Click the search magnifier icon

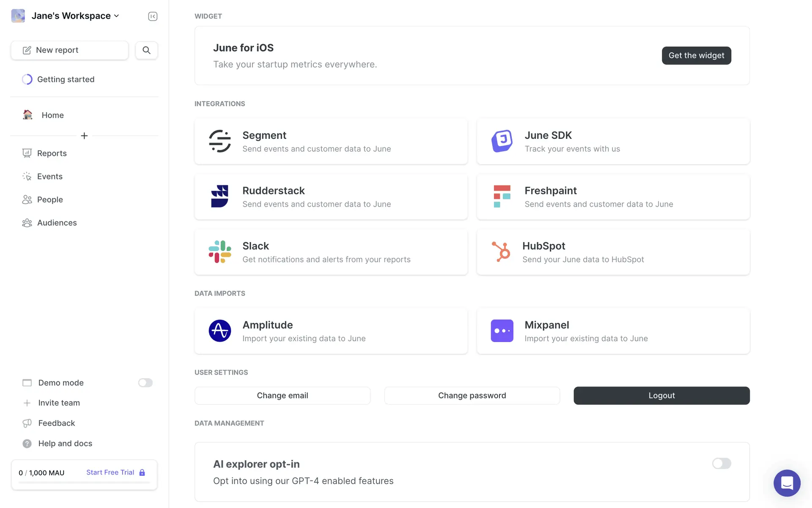click(x=146, y=50)
